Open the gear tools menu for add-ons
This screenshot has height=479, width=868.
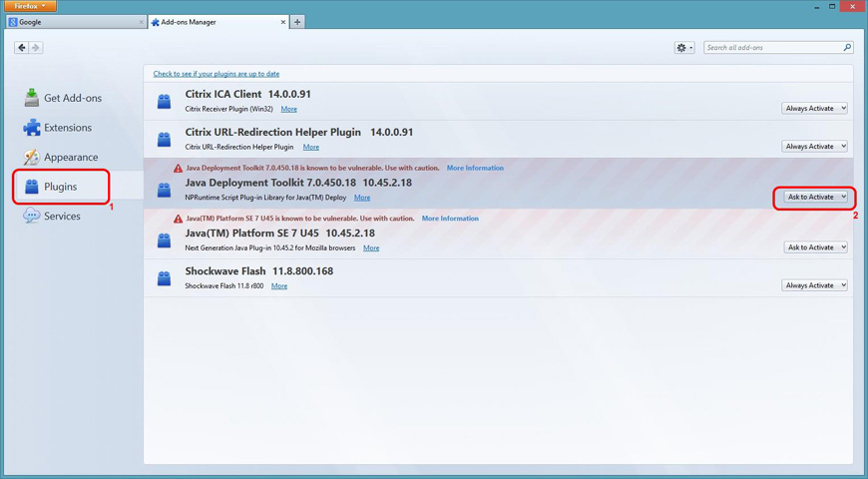pos(684,48)
